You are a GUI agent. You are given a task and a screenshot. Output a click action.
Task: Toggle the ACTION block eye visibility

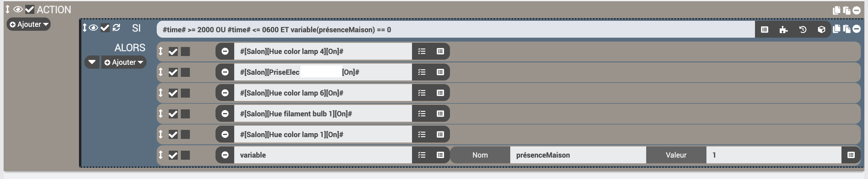[18, 9]
